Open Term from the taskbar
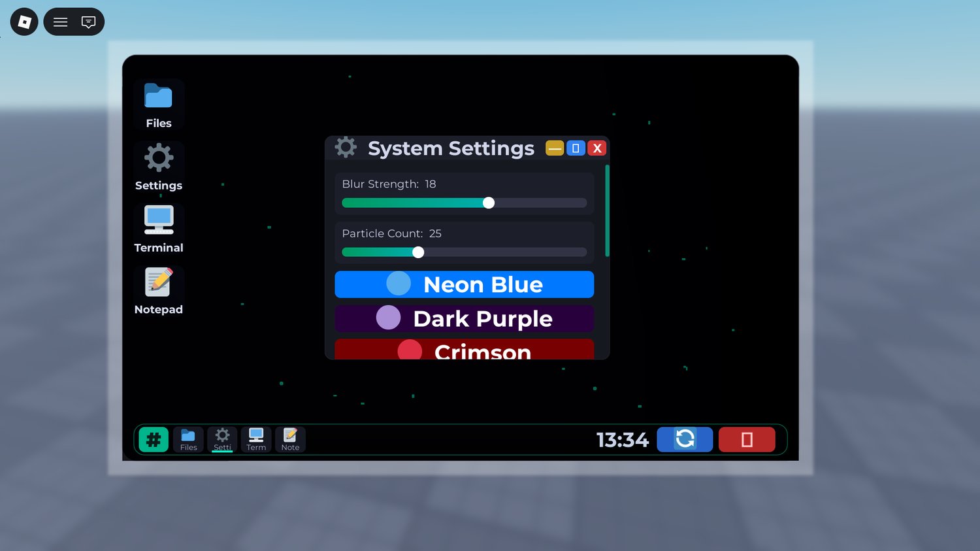Screen dimensions: 980x551 coord(256,440)
